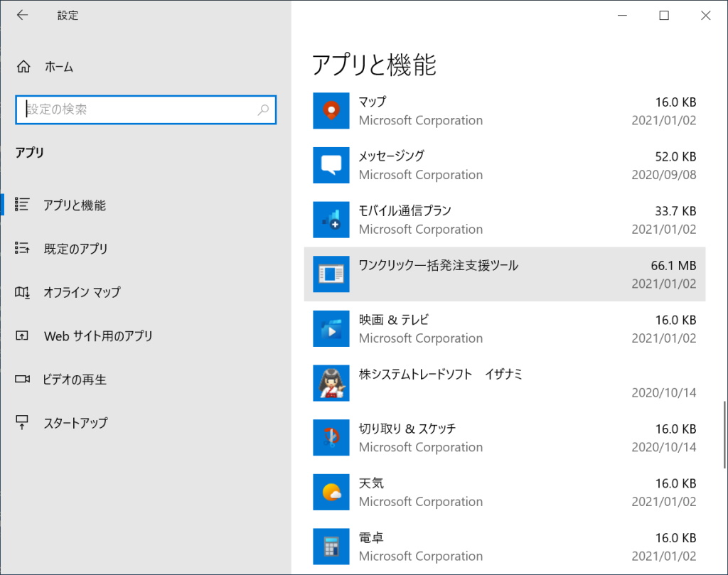Viewport: 728px width, 575px height.
Task: Click the オフライン マップ map icon
Action: tap(22, 292)
